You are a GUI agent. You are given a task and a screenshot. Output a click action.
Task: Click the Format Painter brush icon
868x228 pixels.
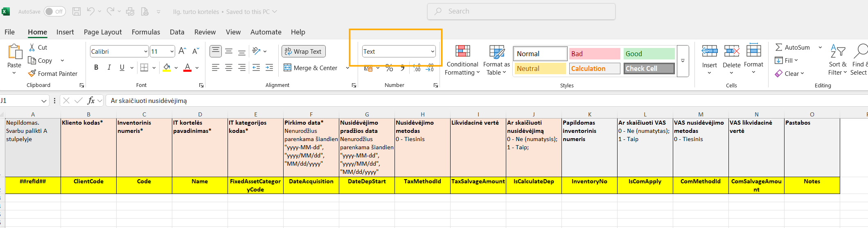32,73
